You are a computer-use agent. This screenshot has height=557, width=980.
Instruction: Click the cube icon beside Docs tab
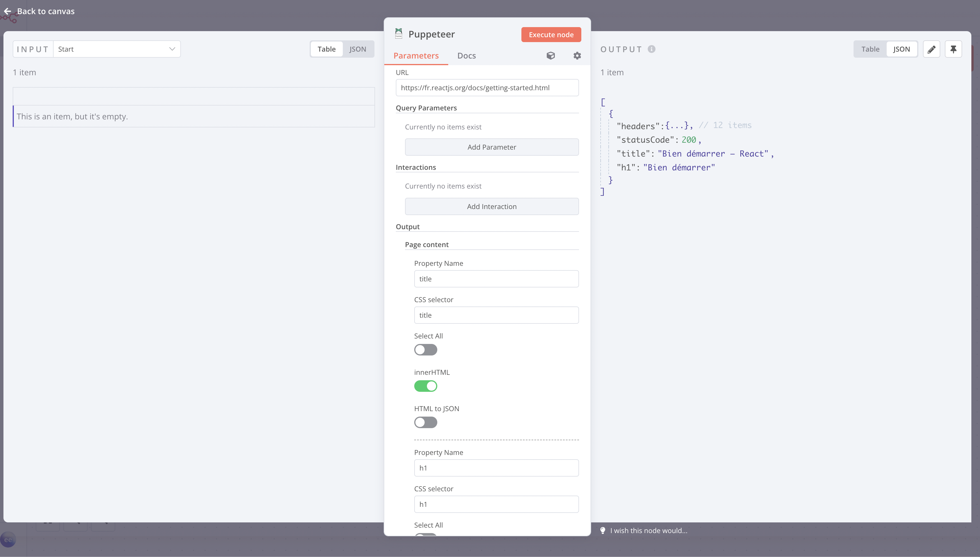[x=550, y=56]
